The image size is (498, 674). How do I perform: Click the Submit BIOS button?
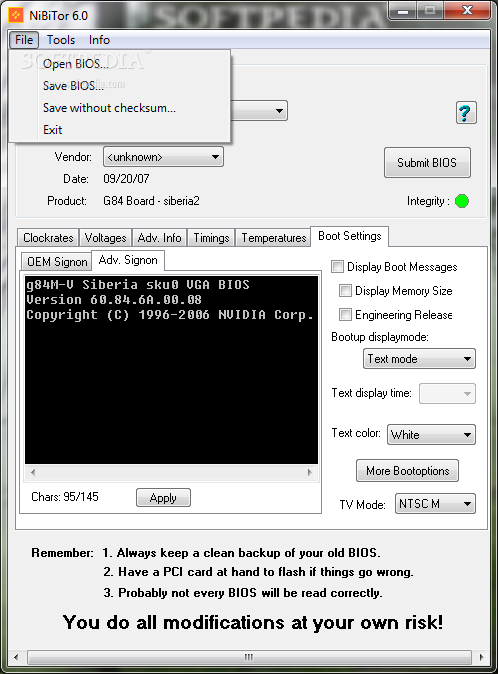427,162
